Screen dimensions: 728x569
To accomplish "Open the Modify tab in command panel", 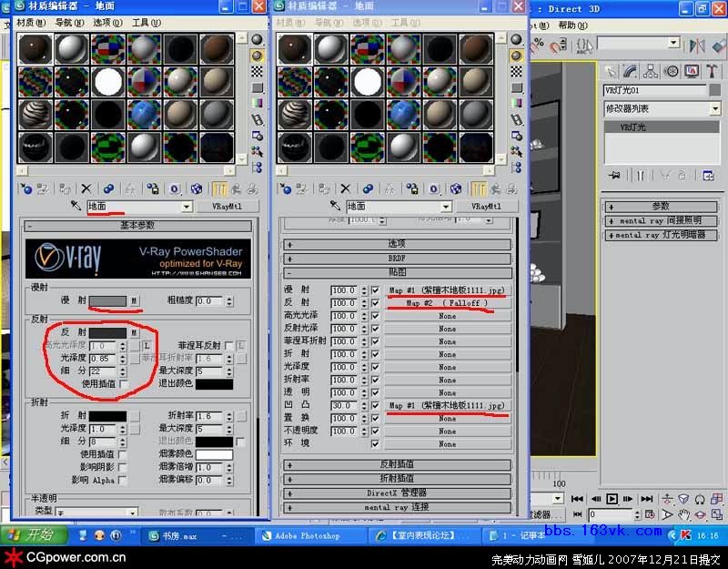I will pos(630,71).
